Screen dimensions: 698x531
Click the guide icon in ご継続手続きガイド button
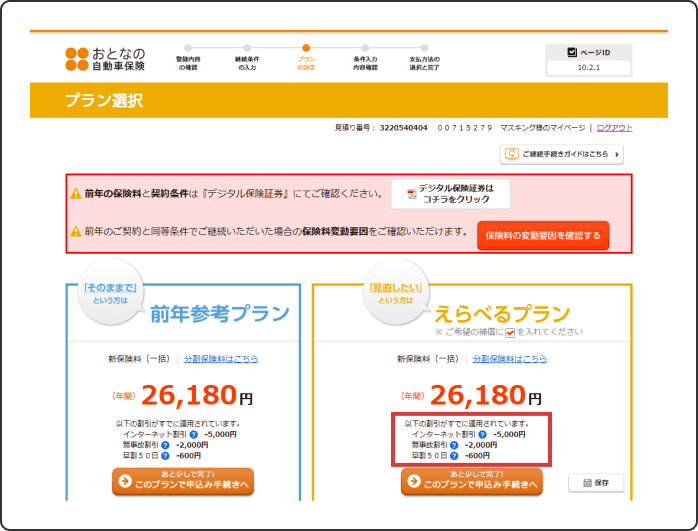pos(511,154)
